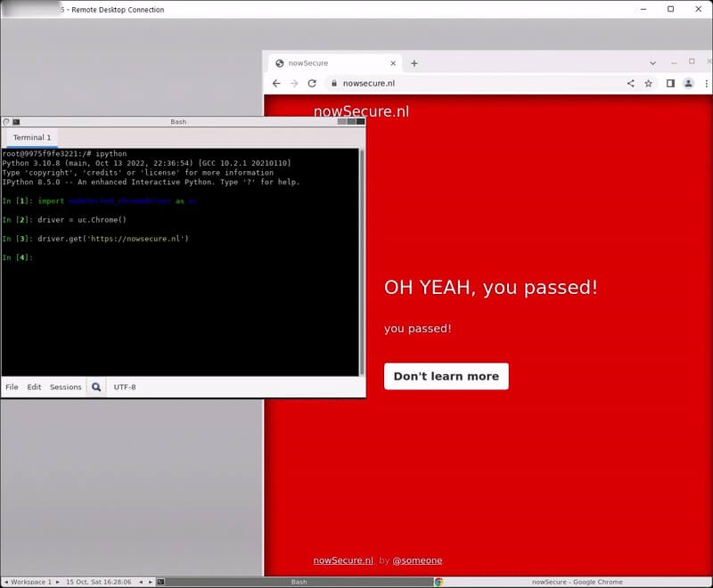Viewport: 713px width, 588px height.
Task: Click the In [4]: prompt line
Action: click(18, 257)
